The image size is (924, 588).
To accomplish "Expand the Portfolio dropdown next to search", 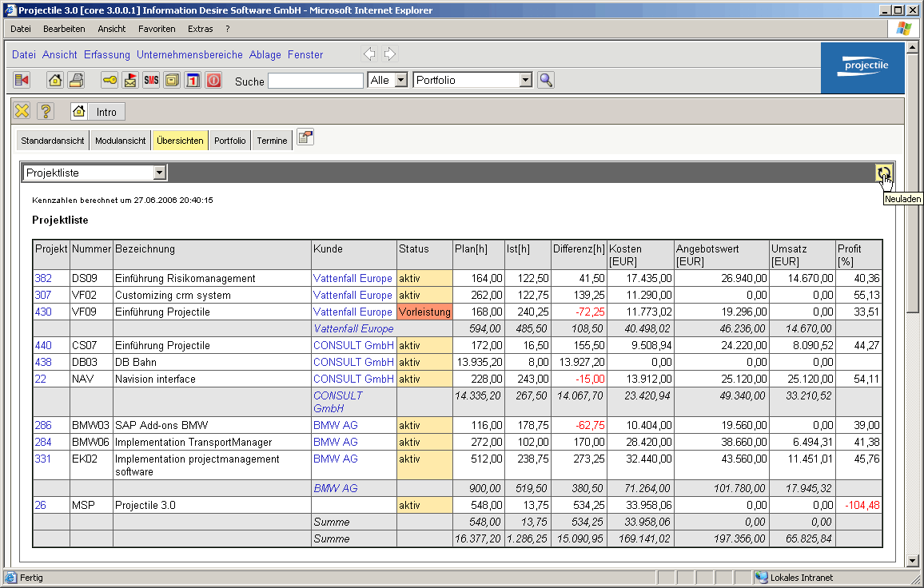I will 525,80.
